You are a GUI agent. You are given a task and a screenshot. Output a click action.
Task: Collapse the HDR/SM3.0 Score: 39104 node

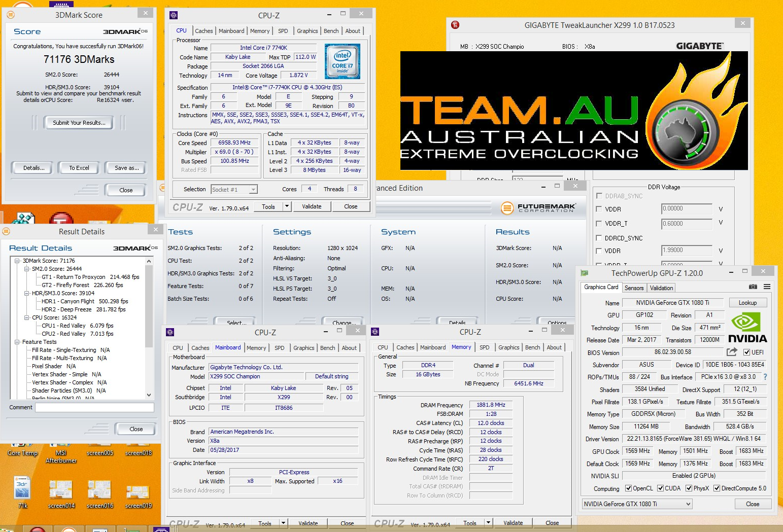[x=27, y=293]
